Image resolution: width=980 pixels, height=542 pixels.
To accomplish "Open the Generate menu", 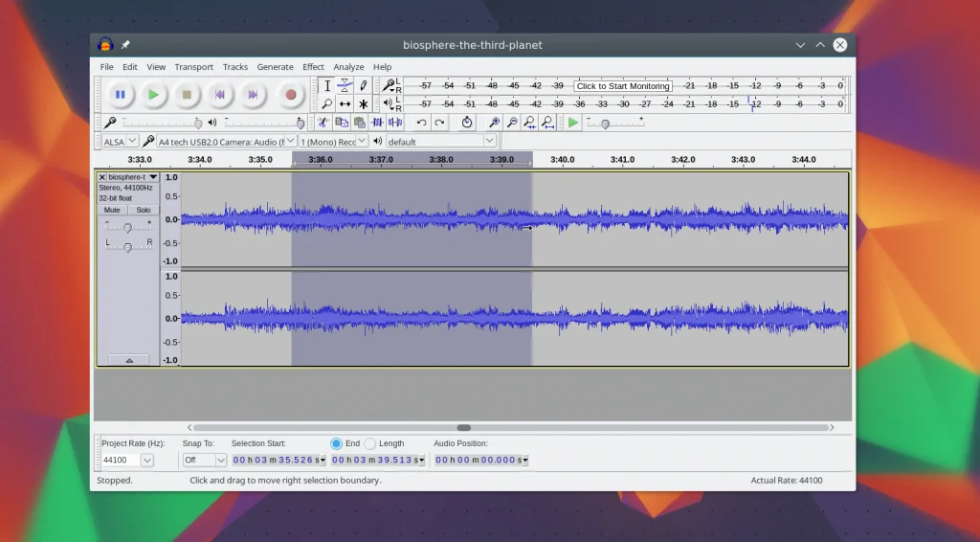I will [275, 67].
